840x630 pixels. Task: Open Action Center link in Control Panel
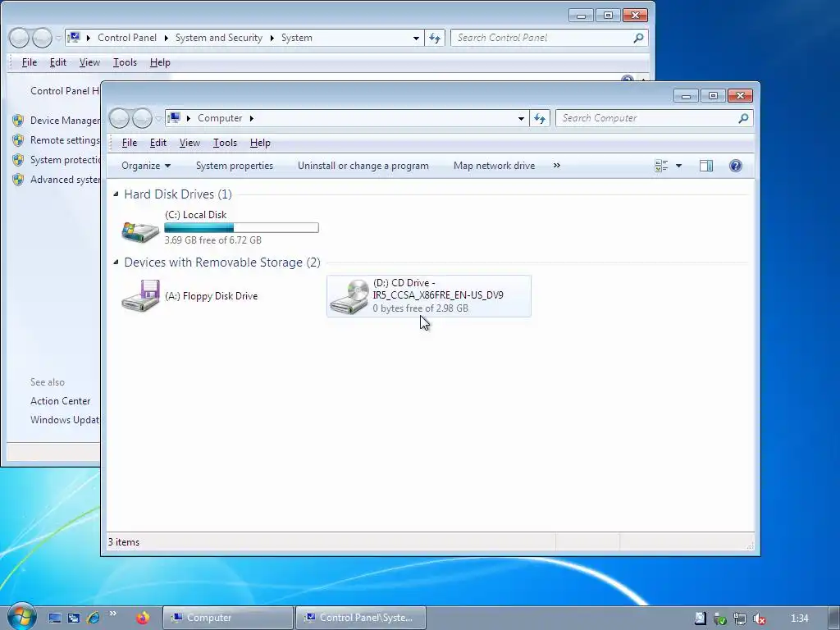tap(61, 401)
